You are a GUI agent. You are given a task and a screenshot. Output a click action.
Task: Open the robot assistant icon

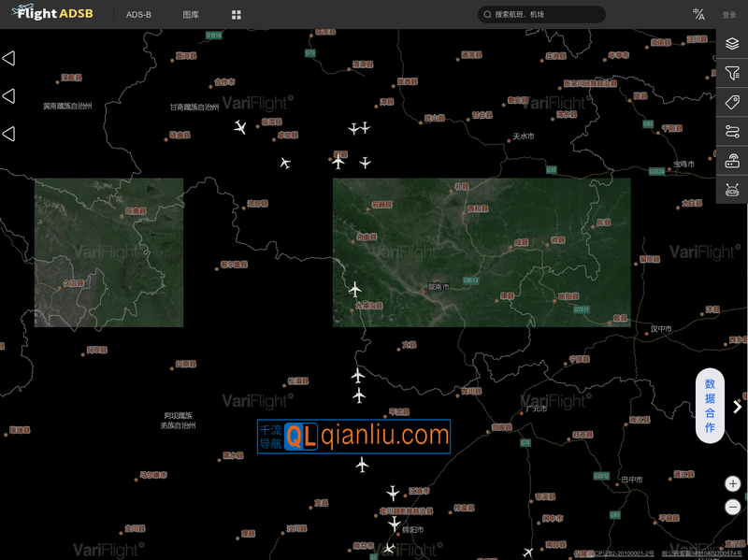732,190
